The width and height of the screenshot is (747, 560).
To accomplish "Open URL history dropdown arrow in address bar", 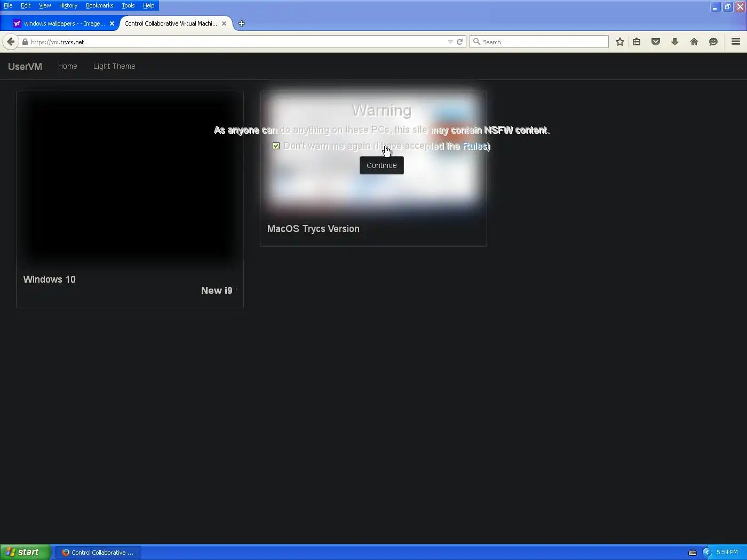I will pyautogui.click(x=450, y=42).
